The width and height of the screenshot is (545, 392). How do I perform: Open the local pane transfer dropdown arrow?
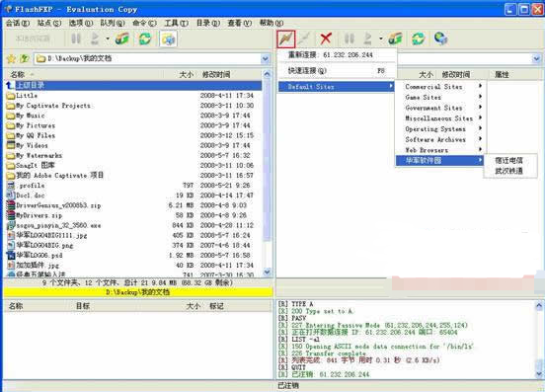click(x=108, y=39)
